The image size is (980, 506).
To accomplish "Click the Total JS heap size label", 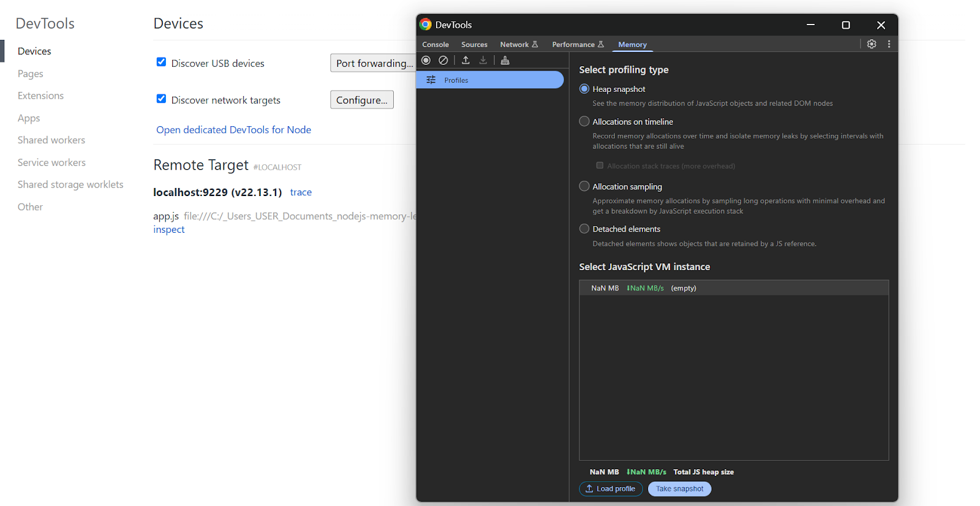I will pyautogui.click(x=703, y=472).
